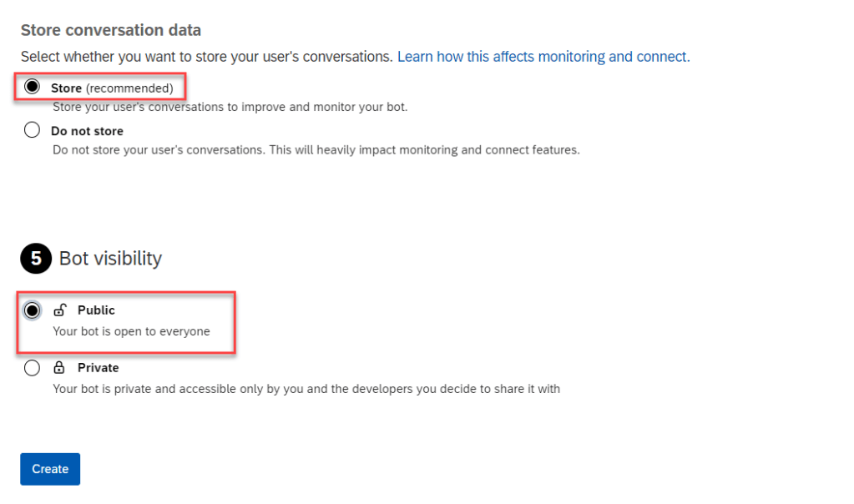
Task: Click the "Do not store" label text
Action: [x=87, y=131]
